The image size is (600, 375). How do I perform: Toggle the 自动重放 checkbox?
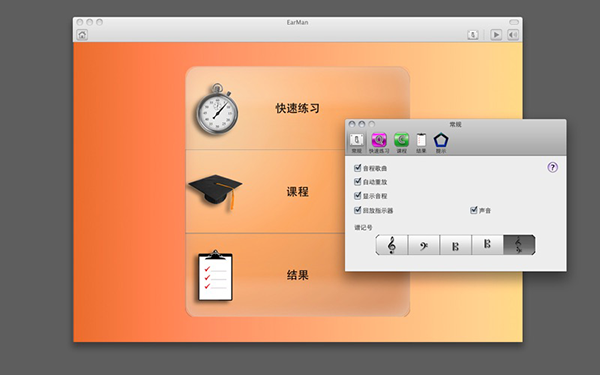(x=358, y=182)
